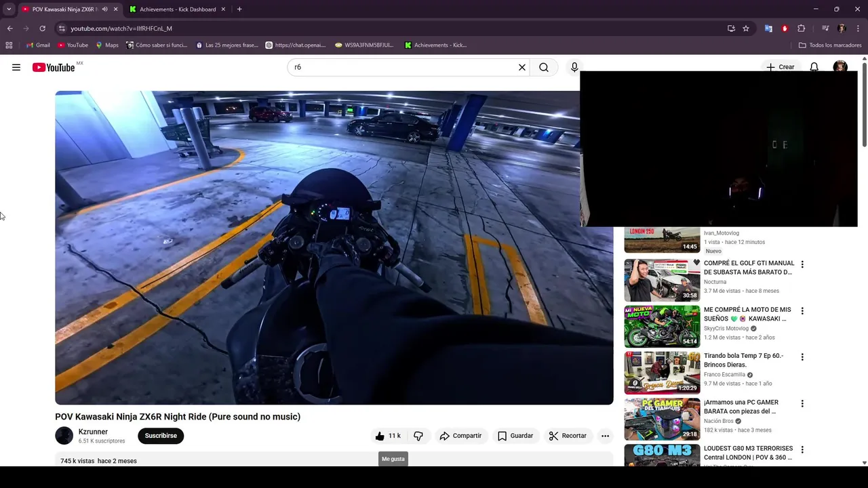Save the video with Guardar

point(515,436)
